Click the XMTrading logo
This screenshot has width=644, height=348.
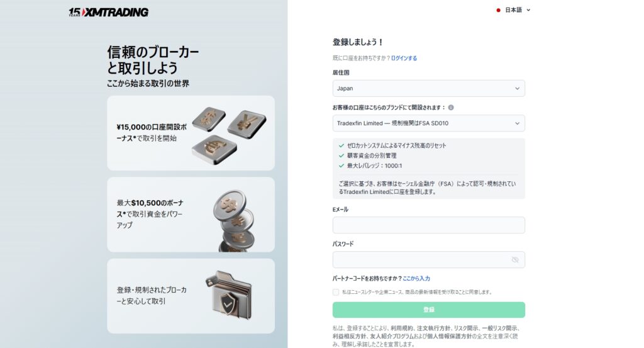pos(108,13)
